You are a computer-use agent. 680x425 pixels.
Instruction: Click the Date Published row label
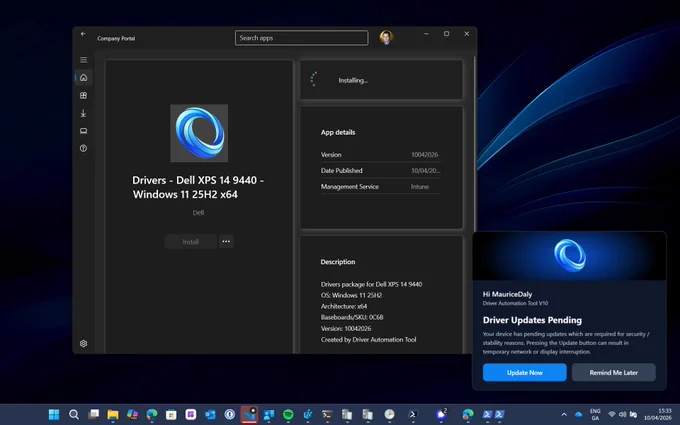[341, 171]
